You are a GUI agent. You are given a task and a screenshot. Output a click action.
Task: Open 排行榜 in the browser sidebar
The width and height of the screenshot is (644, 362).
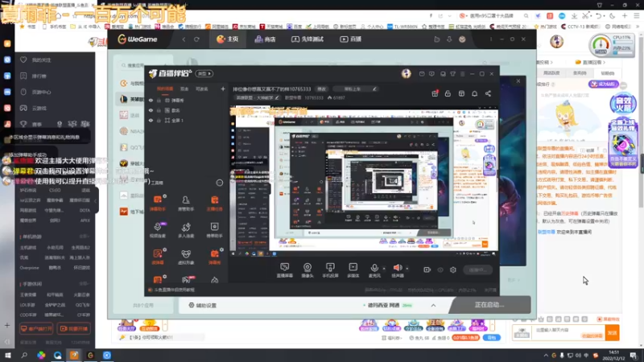[34, 76]
